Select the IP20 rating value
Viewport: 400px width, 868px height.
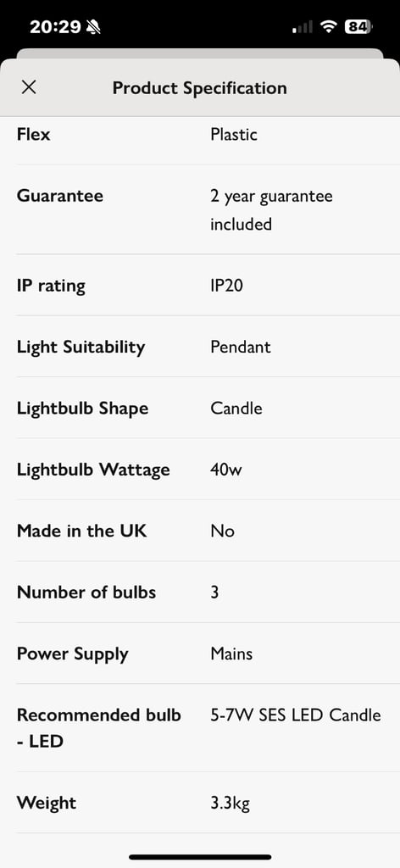pyautogui.click(x=226, y=286)
